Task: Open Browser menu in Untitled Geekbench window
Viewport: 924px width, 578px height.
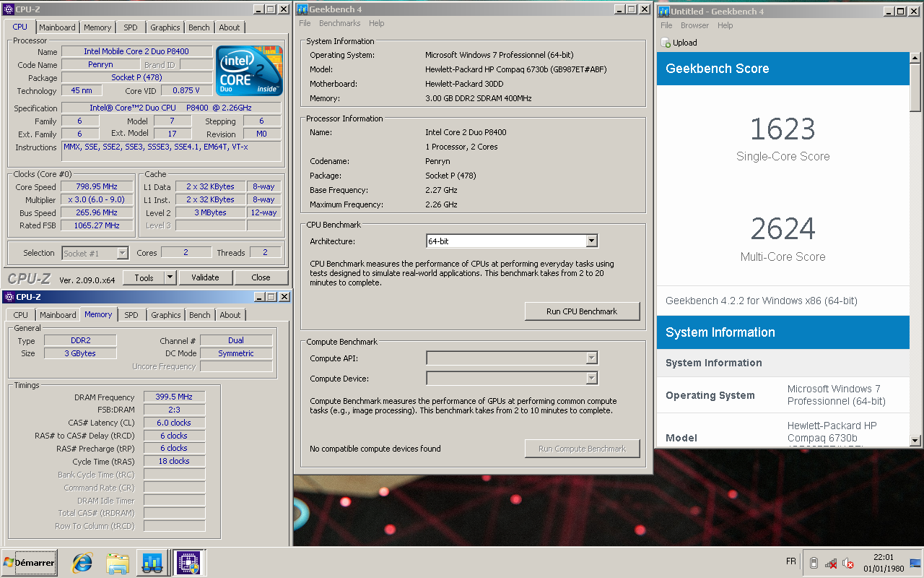Action: click(694, 25)
